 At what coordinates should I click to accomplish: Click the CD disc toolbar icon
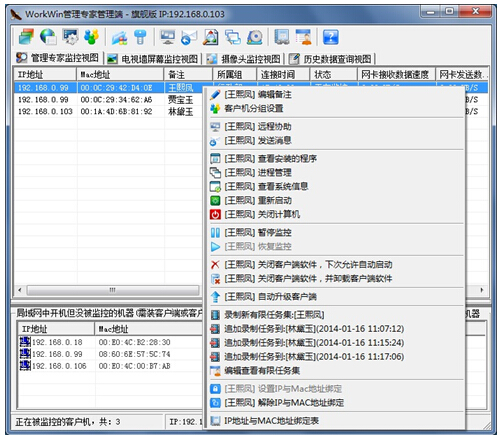254,37
